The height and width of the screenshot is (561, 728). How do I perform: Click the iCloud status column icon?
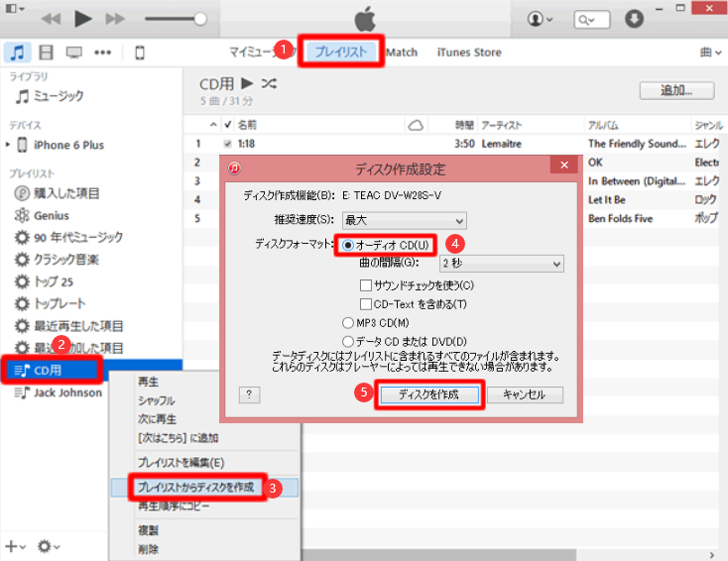416,125
